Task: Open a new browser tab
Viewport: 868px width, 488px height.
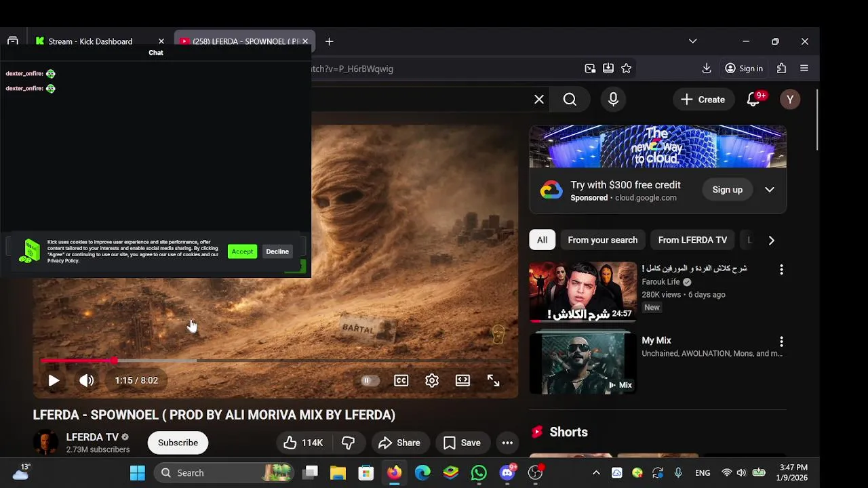Action: (329, 41)
